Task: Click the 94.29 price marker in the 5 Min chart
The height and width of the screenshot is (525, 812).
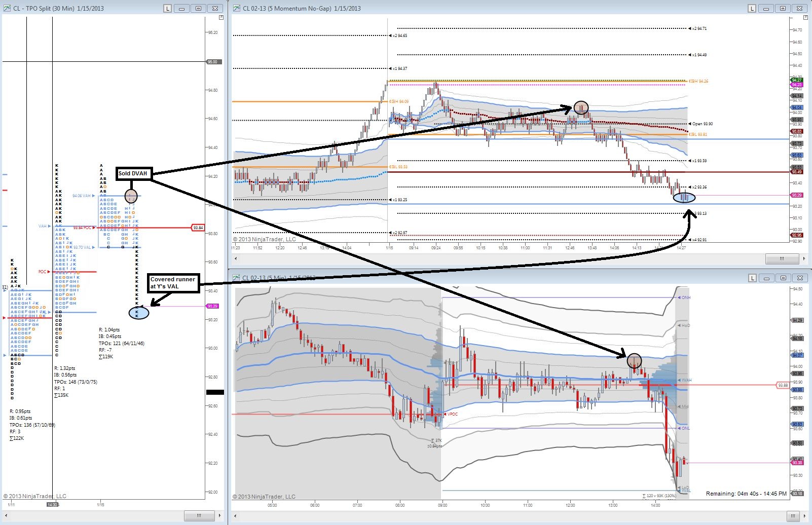Action: [797, 320]
